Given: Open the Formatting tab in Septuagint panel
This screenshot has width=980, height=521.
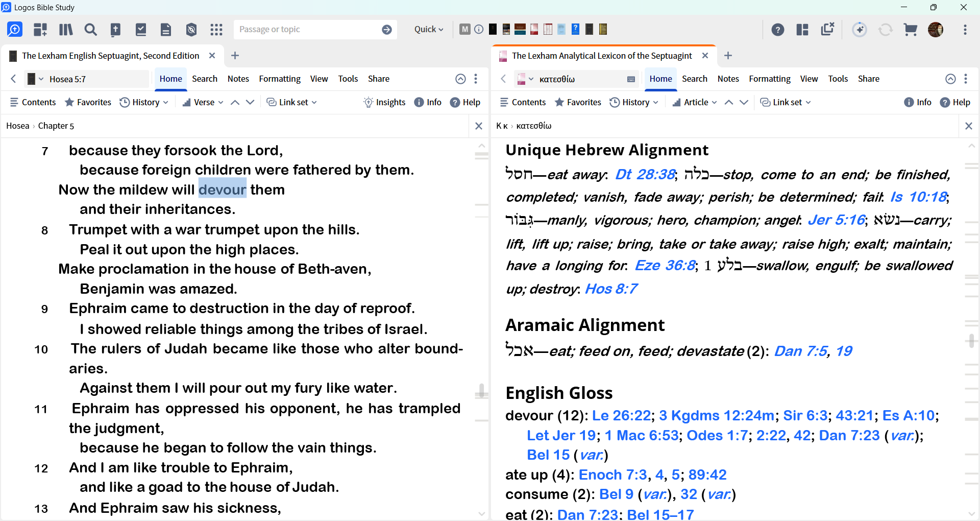Looking at the screenshot, I should pyautogui.click(x=280, y=79).
